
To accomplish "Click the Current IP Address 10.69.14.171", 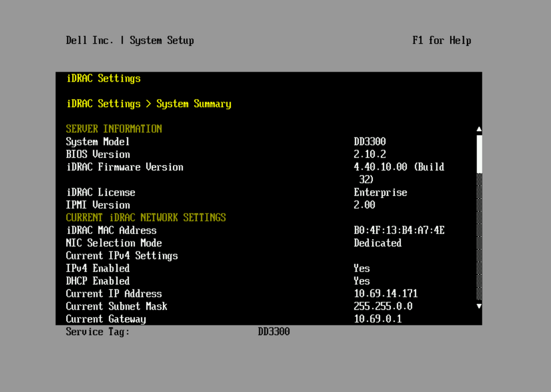I will [385, 293].
